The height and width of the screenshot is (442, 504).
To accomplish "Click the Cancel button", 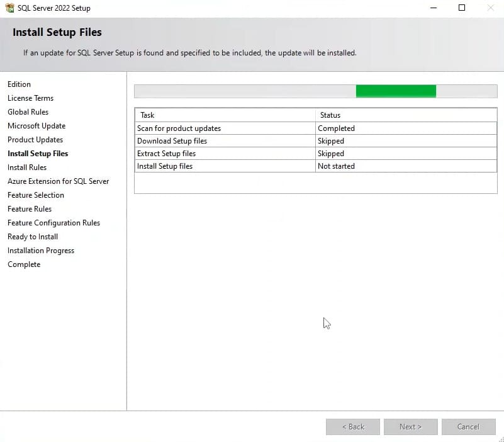I will click(x=468, y=427).
